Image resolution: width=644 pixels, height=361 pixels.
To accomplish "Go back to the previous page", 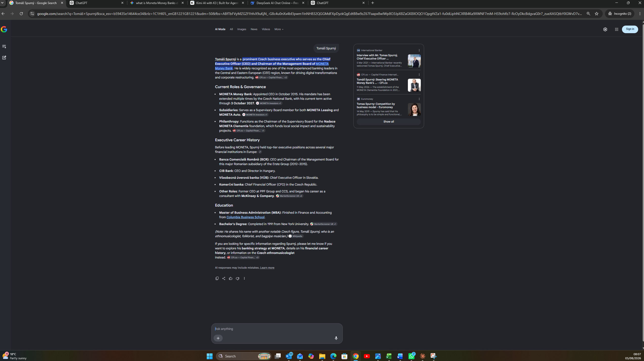I will click(x=3, y=14).
